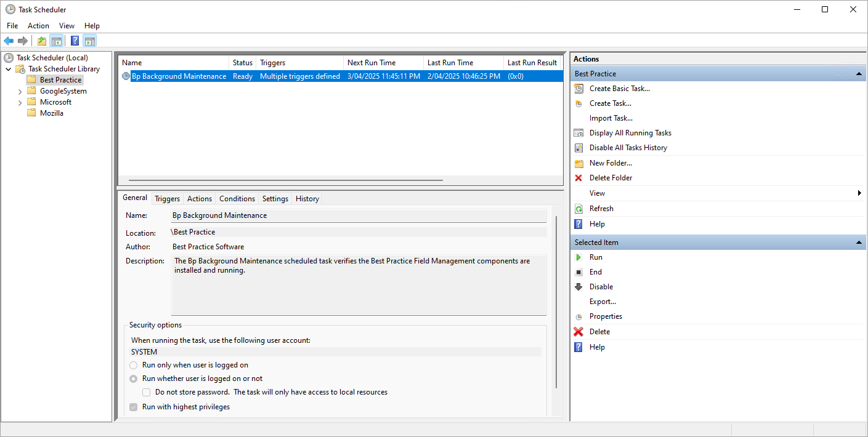Click the Disable down-arrow icon
Viewport: 868px width, 437px height.
click(x=578, y=287)
